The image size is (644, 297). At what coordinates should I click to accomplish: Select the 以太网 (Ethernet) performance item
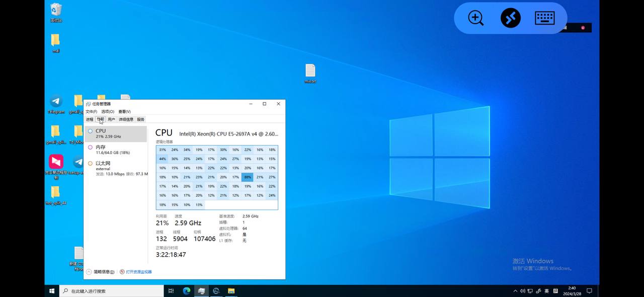(x=116, y=168)
